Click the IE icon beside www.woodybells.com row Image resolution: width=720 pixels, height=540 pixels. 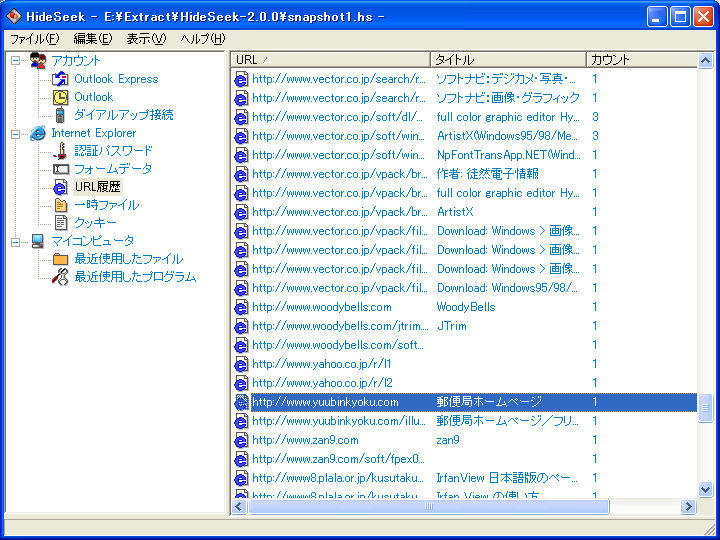[x=242, y=307]
